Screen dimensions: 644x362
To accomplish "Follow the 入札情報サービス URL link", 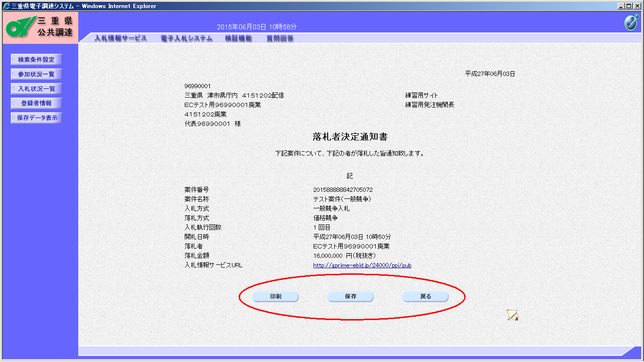I will [362, 265].
